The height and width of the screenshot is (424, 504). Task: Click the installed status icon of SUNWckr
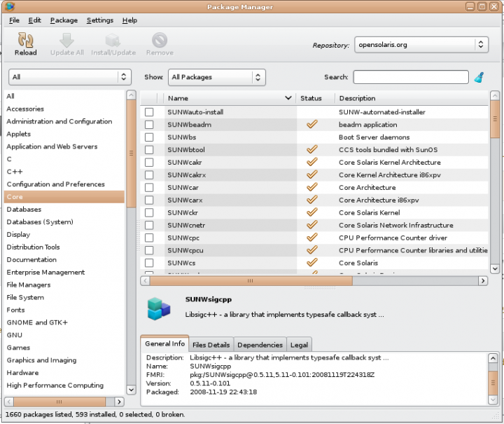pos(311,212)
